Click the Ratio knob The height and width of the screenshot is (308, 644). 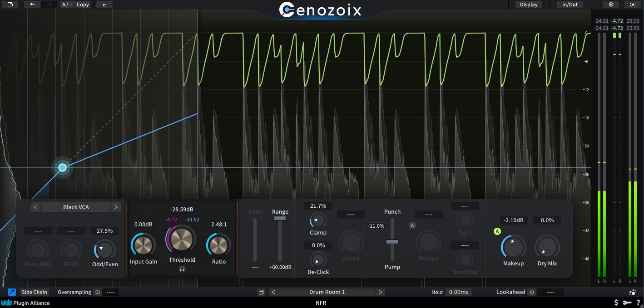218,245
